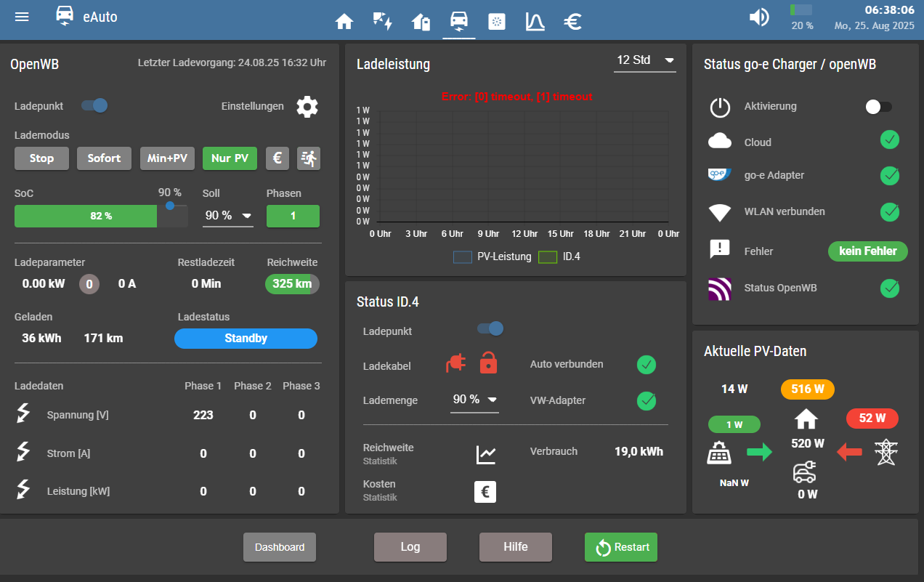Image resolution: width=924 pixels, height=582 pixels.
Task: Click the running person icon in Lademodus
Action: pyautogui.click(x=308, y=158)
